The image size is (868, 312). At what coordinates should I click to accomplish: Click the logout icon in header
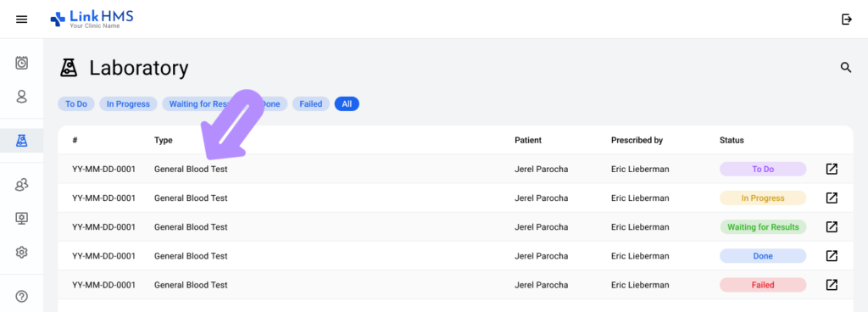846,19
